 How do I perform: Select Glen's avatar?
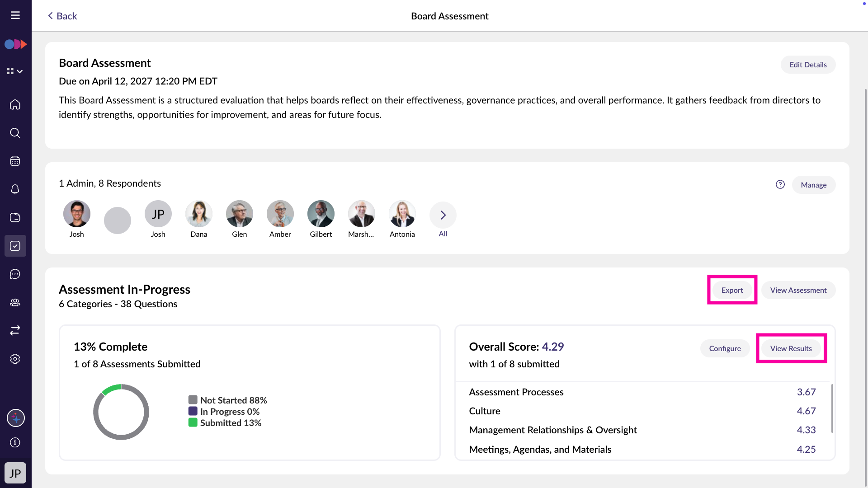click(240, 214)
